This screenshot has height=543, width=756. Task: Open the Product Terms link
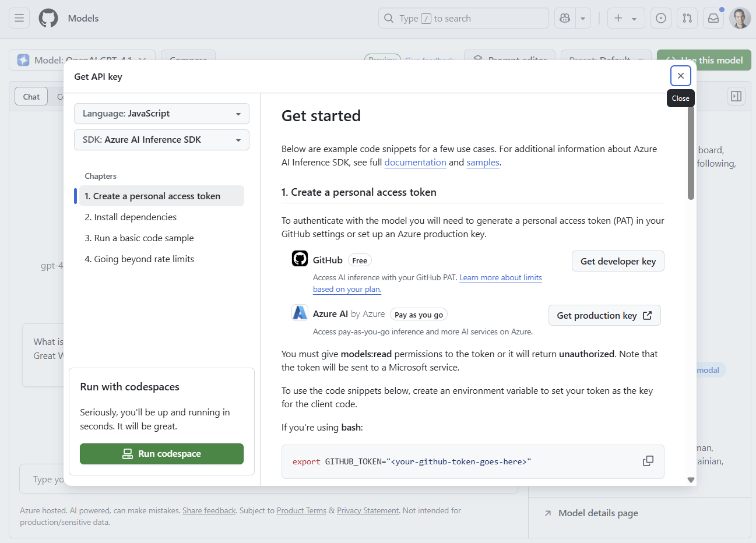click(301, 510)
